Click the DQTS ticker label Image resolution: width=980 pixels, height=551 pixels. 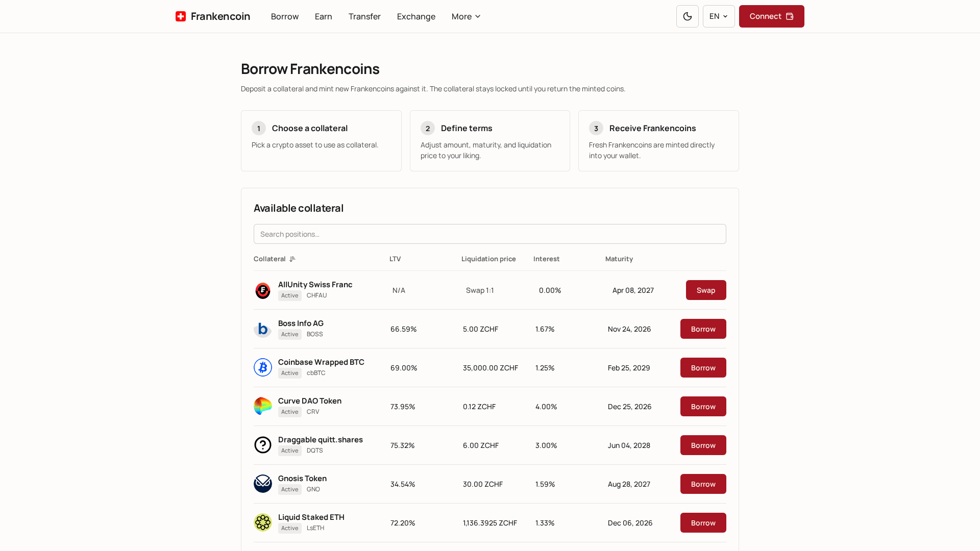pyautogui.click(x=315, y=450)
